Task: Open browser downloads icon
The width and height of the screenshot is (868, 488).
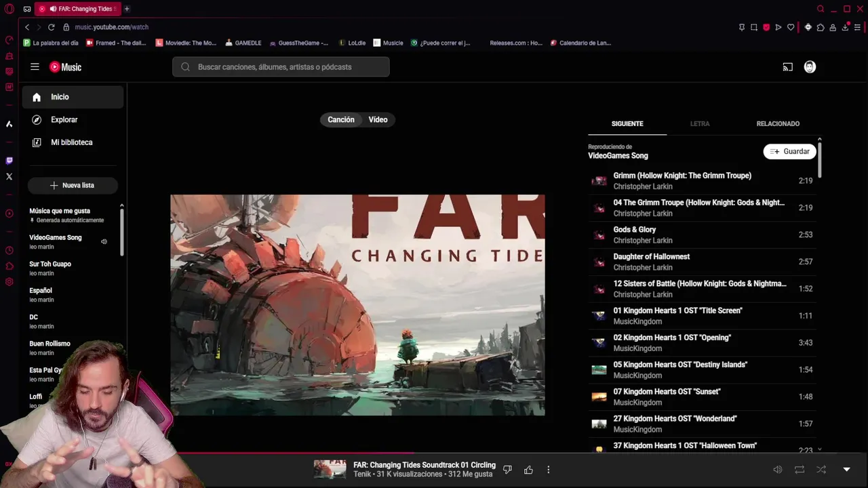Action: pos(846,27)
